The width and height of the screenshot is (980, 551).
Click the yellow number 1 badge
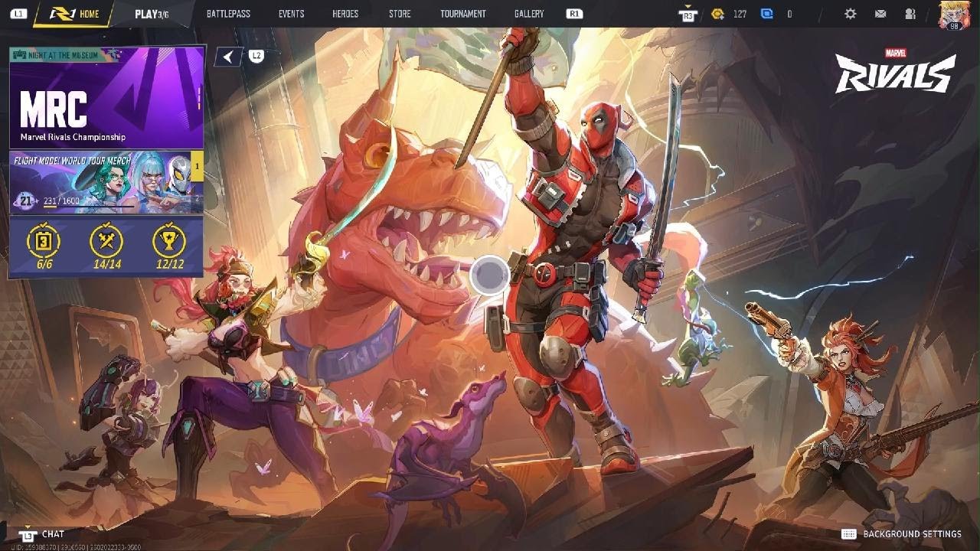click(x=197, y=166)
